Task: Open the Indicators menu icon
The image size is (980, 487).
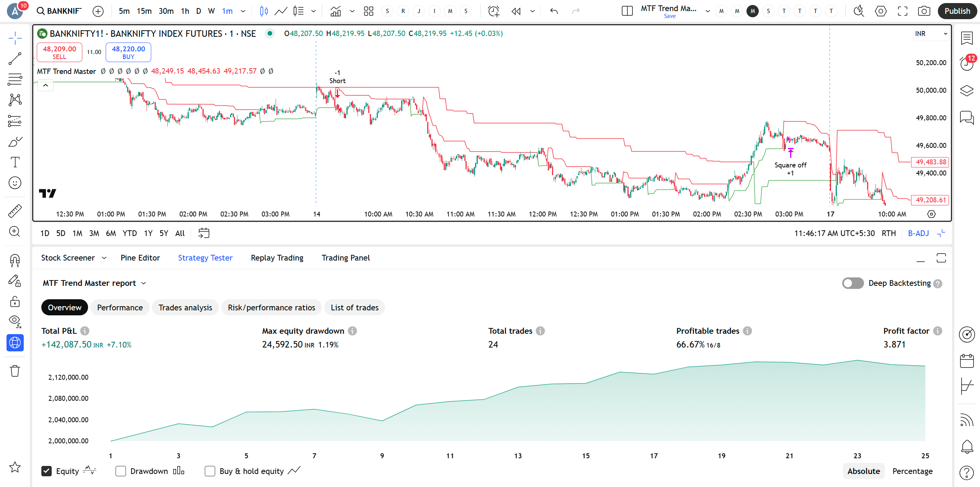Action: coord(336,11)
